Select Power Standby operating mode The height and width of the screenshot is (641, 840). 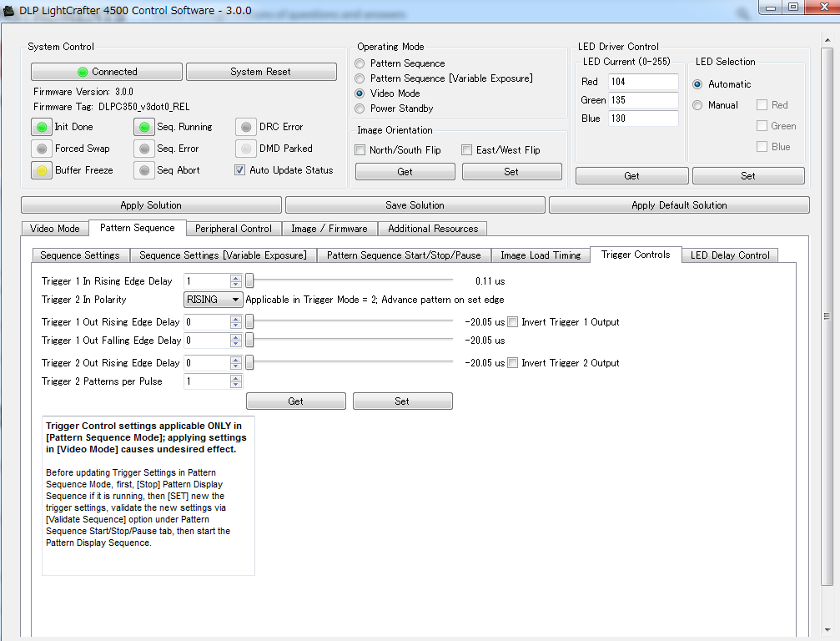(x=360, y=109)
